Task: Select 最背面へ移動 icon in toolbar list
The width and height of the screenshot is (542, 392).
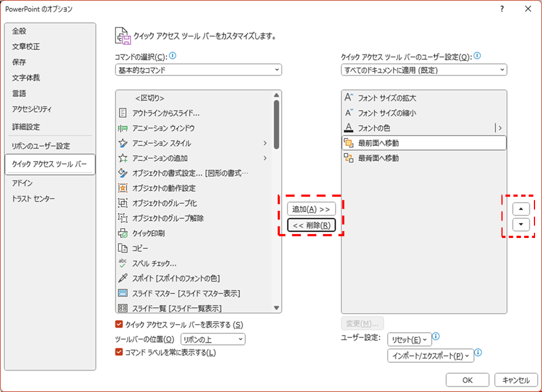Action: click(348, 158)
